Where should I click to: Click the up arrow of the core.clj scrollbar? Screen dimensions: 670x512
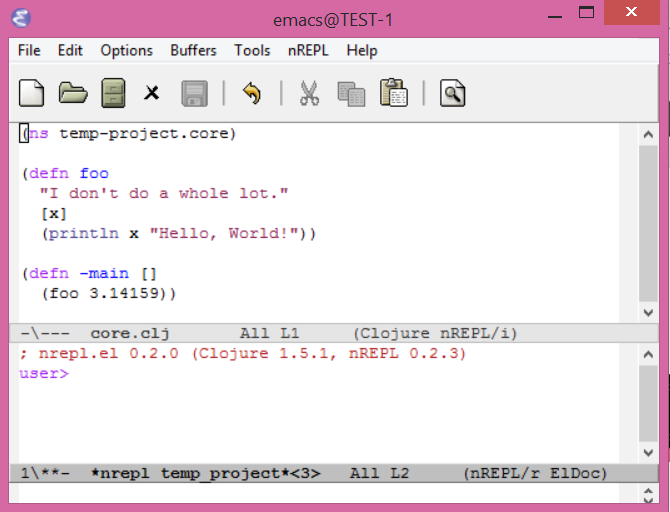point(648,135)
